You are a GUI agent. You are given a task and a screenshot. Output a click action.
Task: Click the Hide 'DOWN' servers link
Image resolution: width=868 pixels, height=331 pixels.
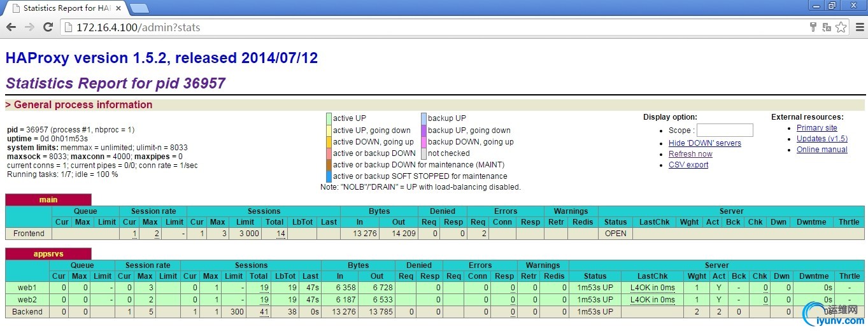click(x=704, y=143)
